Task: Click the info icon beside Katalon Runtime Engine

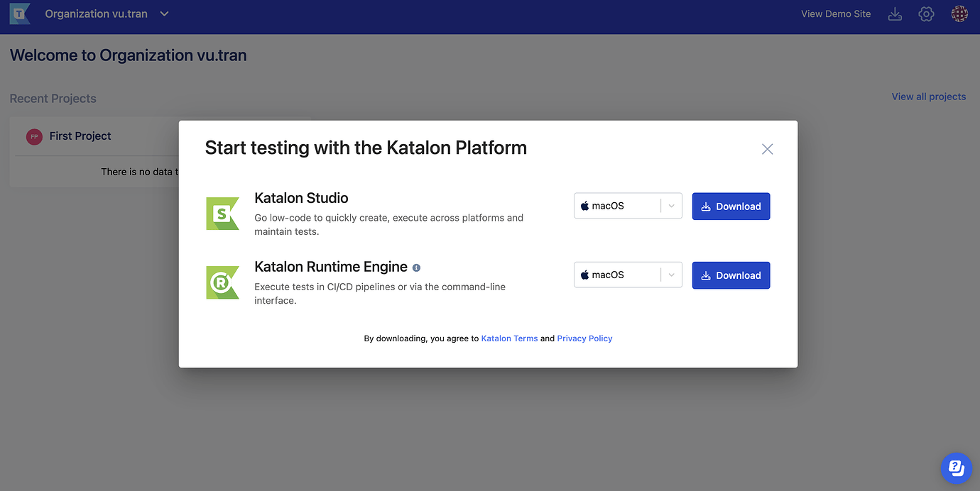Action: click(416, 267)
